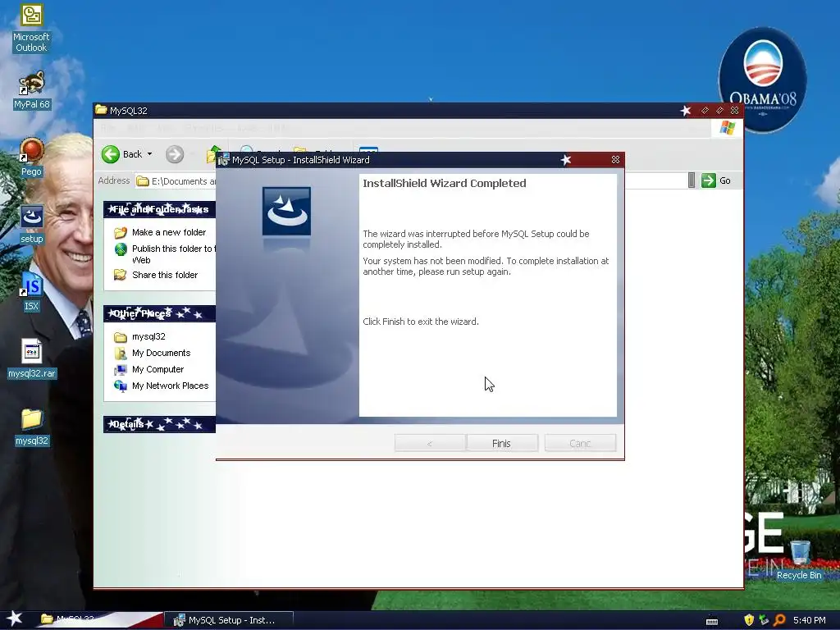Collapse the File and Folder Tasks panel
Screen dimensions: 840x630
[160, 209]
